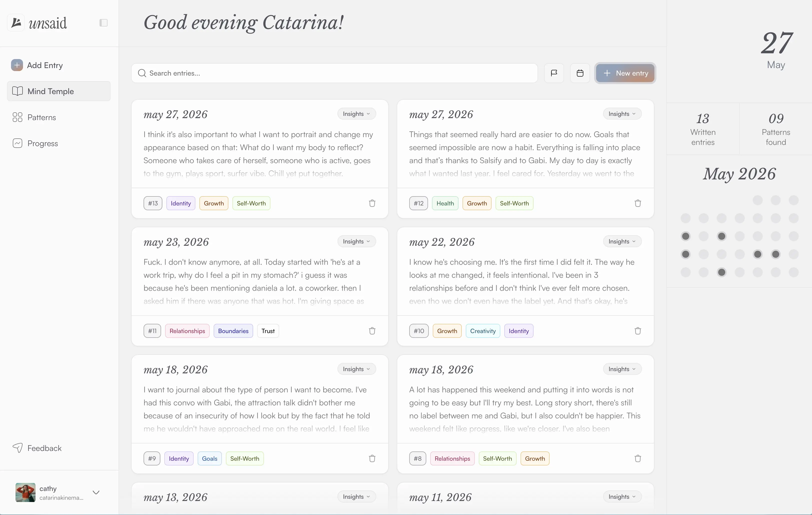Click the unsaid logo icon
This screenshot has width=812, height=515.
[x=16, y=23]
